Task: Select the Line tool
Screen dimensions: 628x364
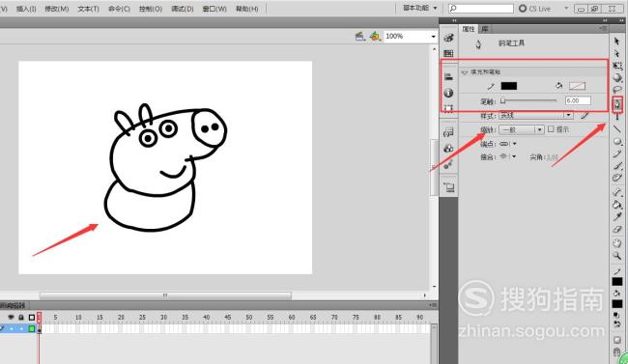Action: point(617,129)
